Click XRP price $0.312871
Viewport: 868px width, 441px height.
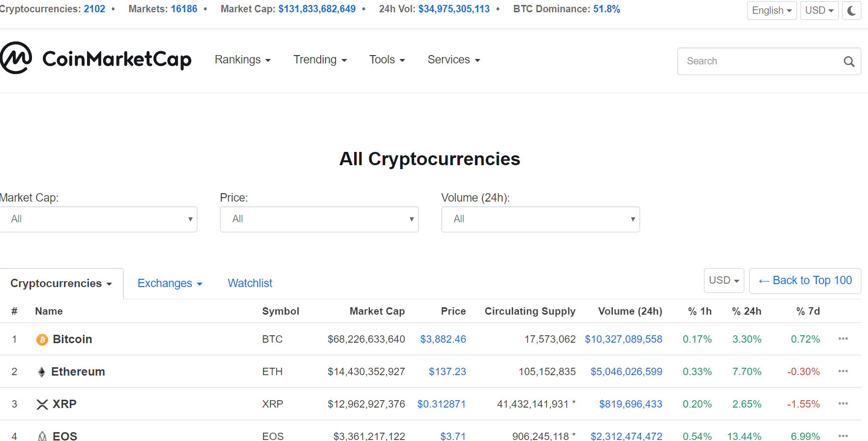coord(442,404)
